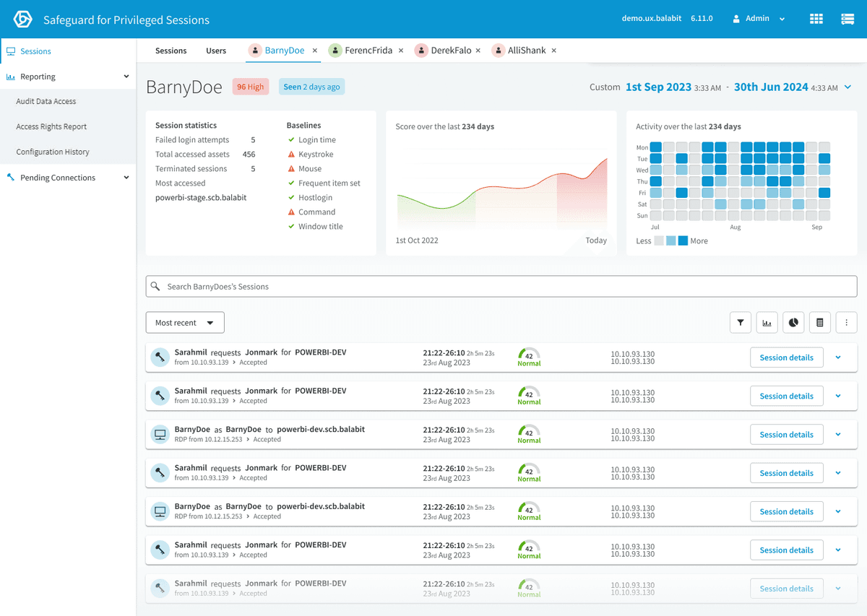This screenshot has width=867, height=616.
Task: Select the bar chart visualization icon
Action: coord(767,322)
